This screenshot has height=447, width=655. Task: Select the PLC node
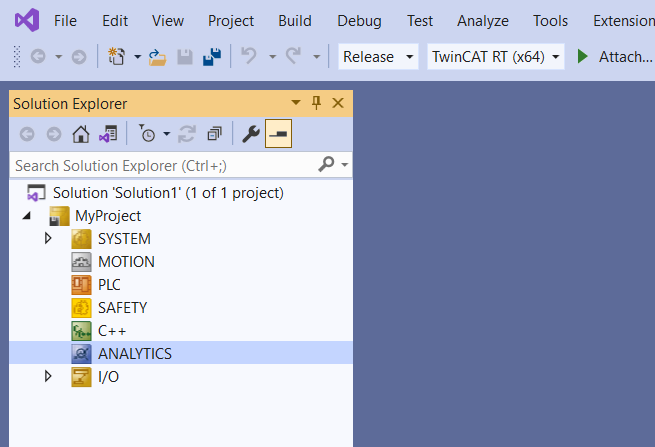point(109,284)
